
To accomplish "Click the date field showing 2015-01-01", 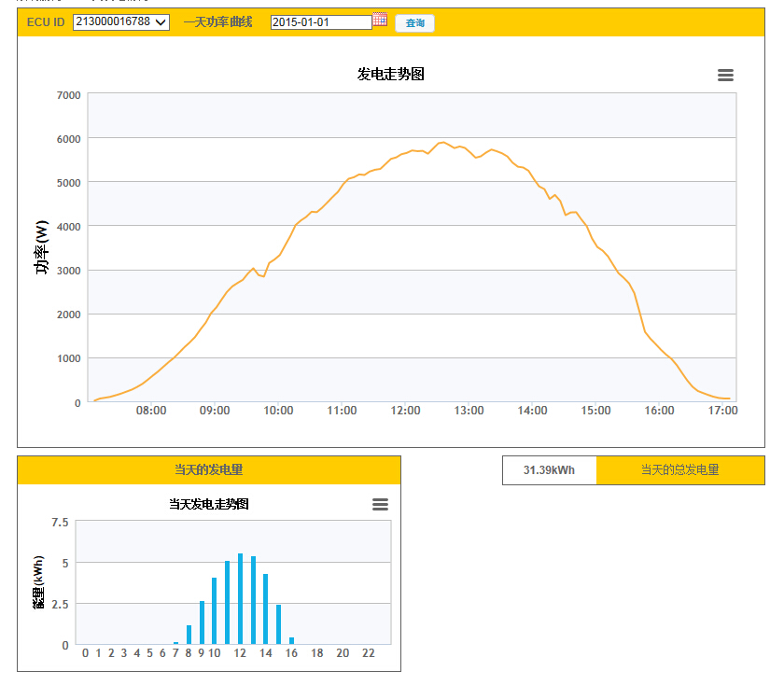I will [320, 22].
